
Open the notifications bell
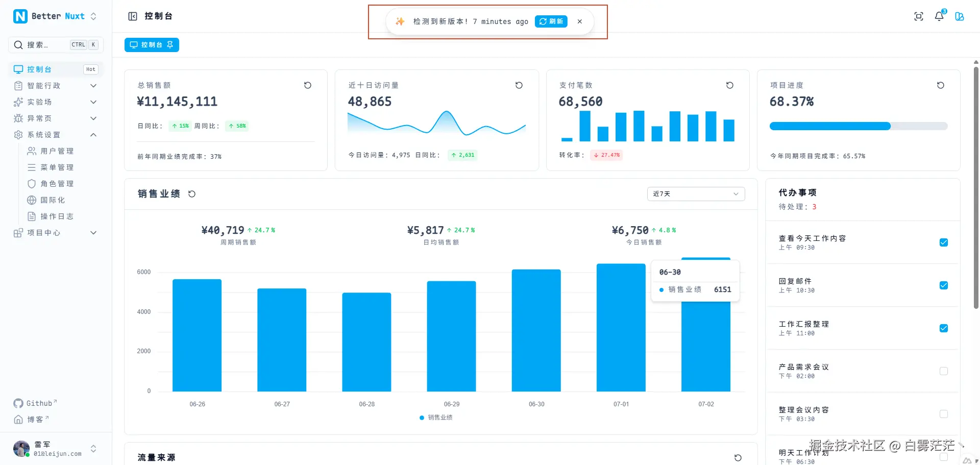939,16
